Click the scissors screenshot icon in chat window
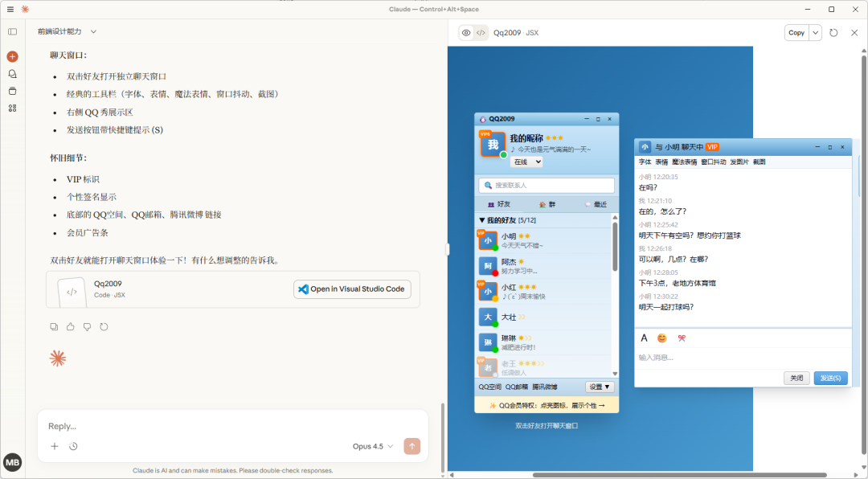Image resolution: width=868 pixels, height=479 pixels. pos(682,338)
